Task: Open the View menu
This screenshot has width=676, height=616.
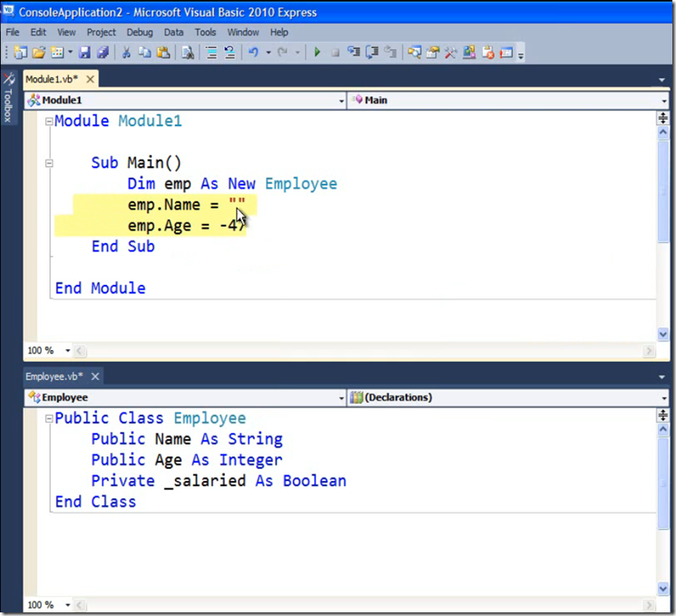Action: [x=66, y=33]
